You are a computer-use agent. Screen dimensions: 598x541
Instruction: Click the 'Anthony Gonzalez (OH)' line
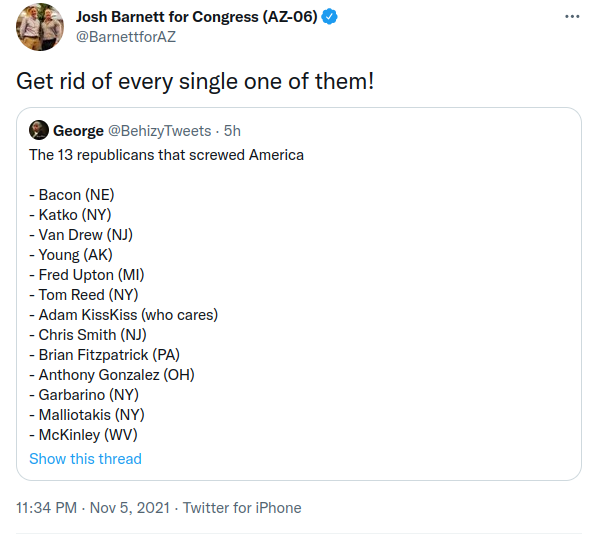click(112, 375)
